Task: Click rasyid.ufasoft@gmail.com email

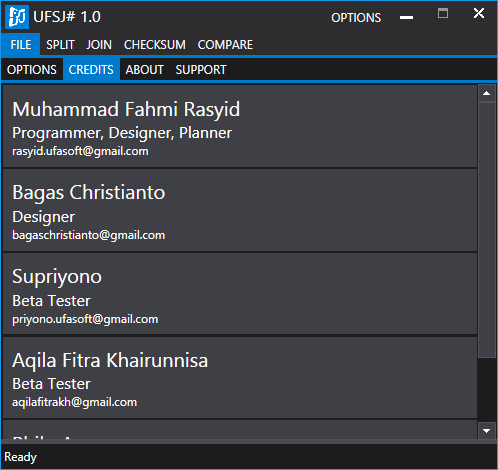Action: tap(80, 151)
